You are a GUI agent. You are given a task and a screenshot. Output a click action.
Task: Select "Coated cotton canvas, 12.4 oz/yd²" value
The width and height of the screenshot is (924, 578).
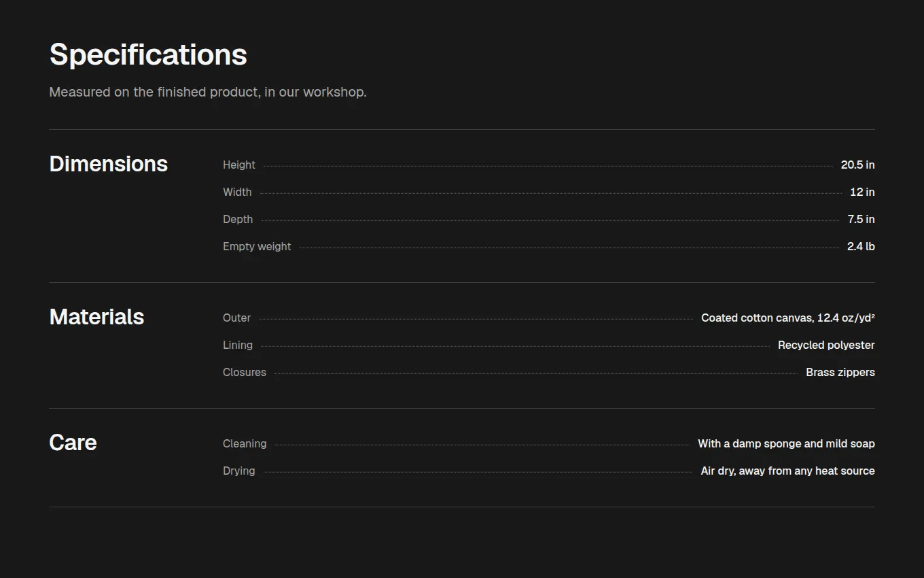pyautogui.click(x=788, y=318)
